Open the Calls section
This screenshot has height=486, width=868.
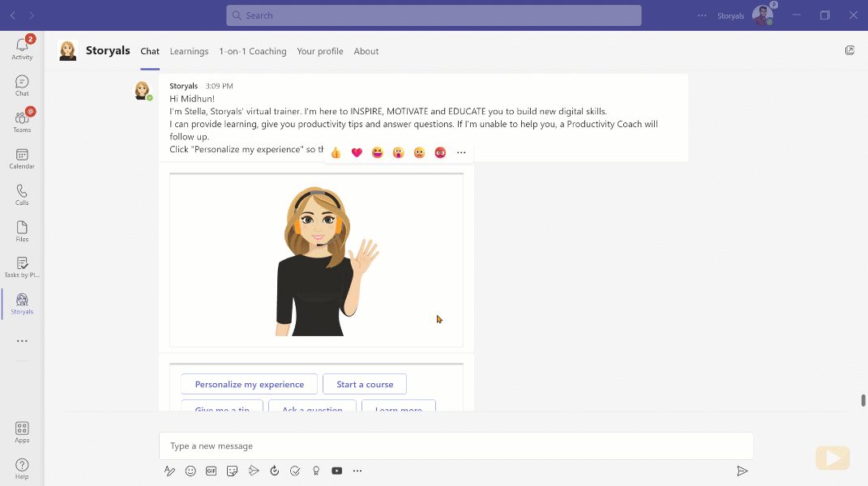click(22, 195)
